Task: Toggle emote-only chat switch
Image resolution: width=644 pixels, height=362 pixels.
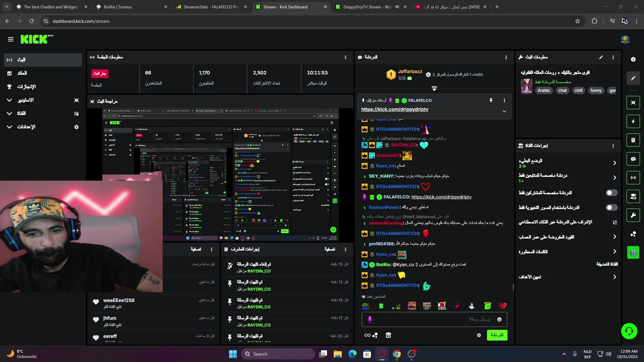Action: point(611,207)
